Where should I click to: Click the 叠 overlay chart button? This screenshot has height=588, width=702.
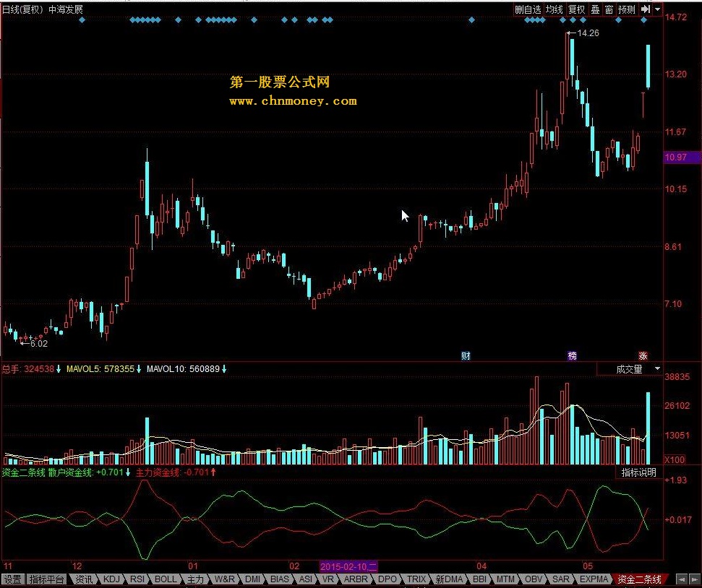[595, 9]
